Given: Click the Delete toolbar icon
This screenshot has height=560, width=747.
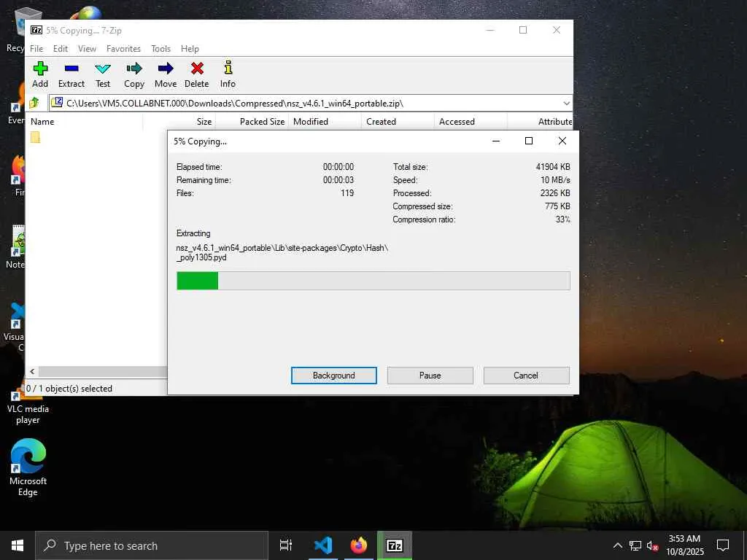Looking at the screenshot, I should click(x=197, y=74).
